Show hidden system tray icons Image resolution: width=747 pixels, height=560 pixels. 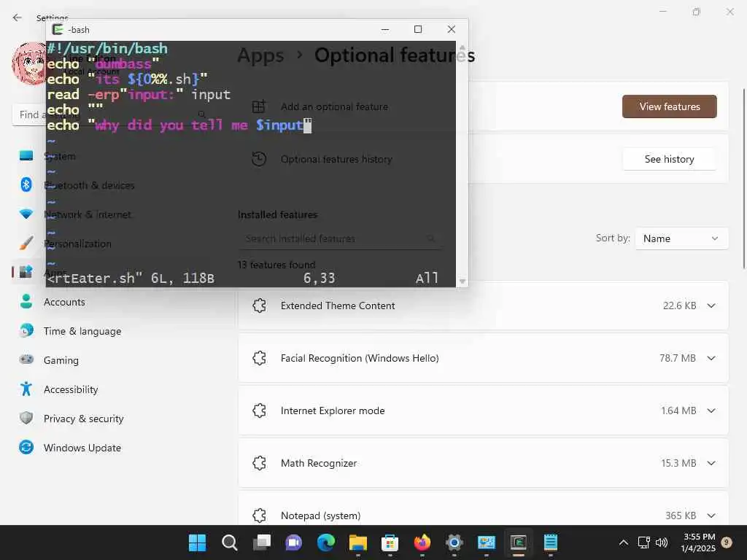623,542
